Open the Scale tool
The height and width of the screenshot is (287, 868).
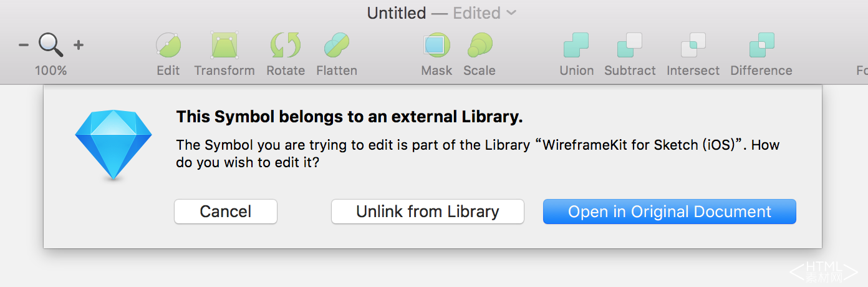click(480, 45)
